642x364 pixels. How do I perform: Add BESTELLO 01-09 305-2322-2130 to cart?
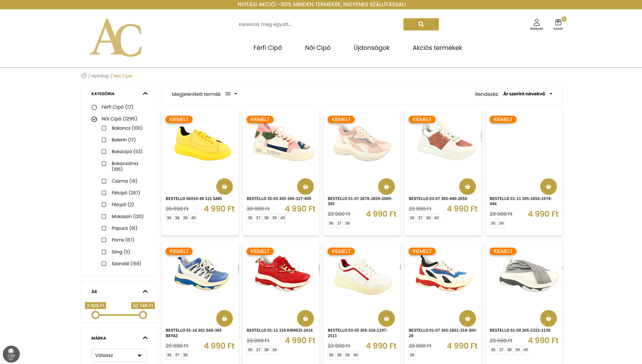(x=548, y=318)
